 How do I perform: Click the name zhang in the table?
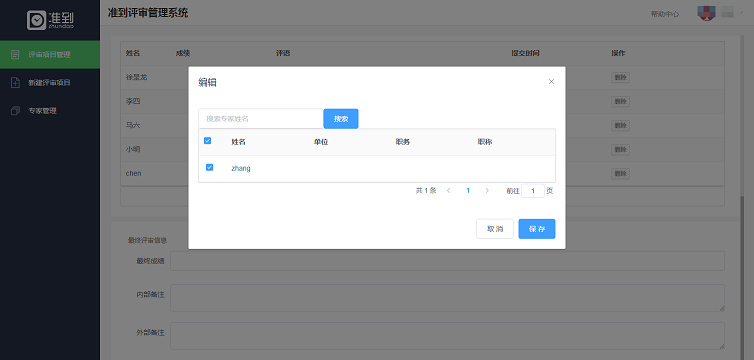pos(241,169)
